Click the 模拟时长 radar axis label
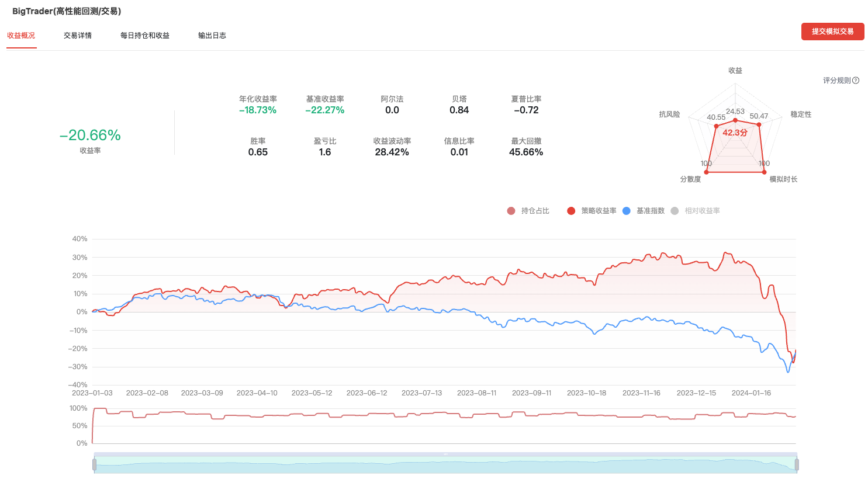The image size is (868, 479). (x=783, y=179)
